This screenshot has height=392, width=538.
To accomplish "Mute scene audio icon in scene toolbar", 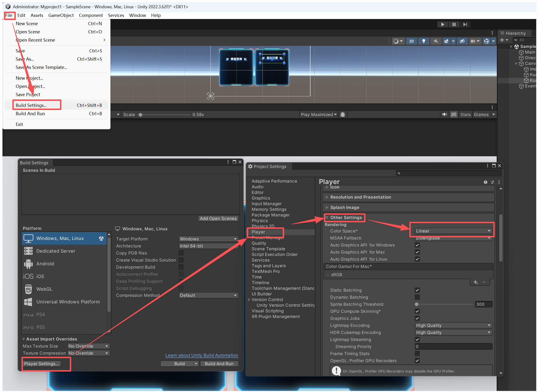I will 436,41.
